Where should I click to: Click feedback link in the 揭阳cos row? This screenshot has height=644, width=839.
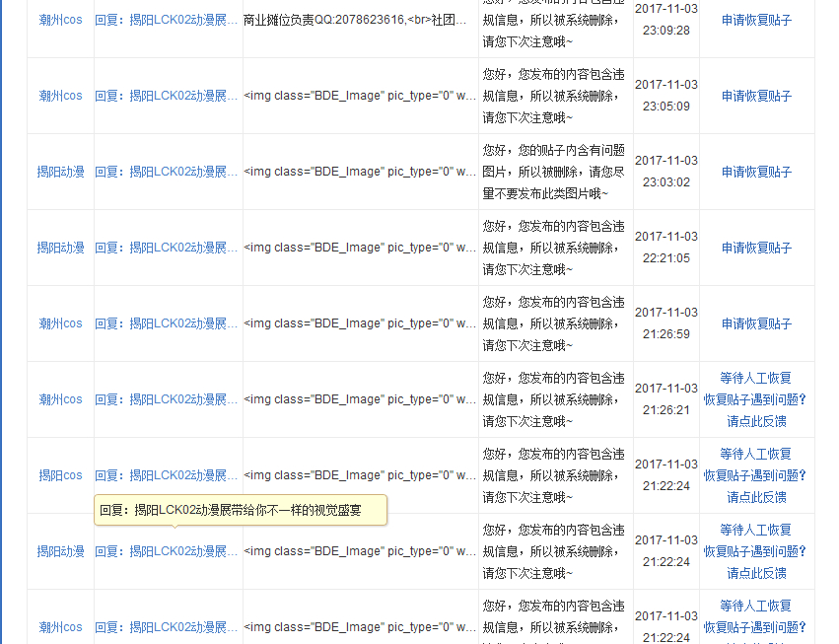pyautogui.click(x=756, y=497)
